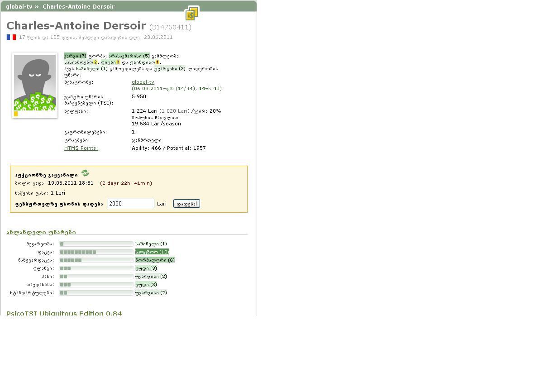Click the yellow card icon under avatar

pos(16,114)
